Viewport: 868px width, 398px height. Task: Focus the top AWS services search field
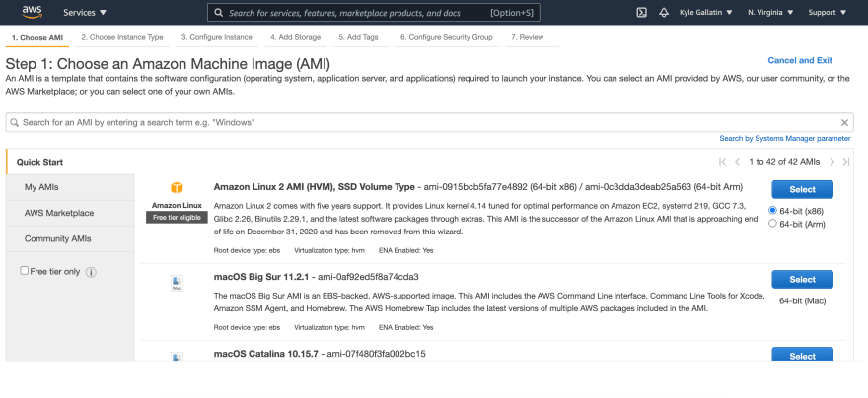point(374,12)
